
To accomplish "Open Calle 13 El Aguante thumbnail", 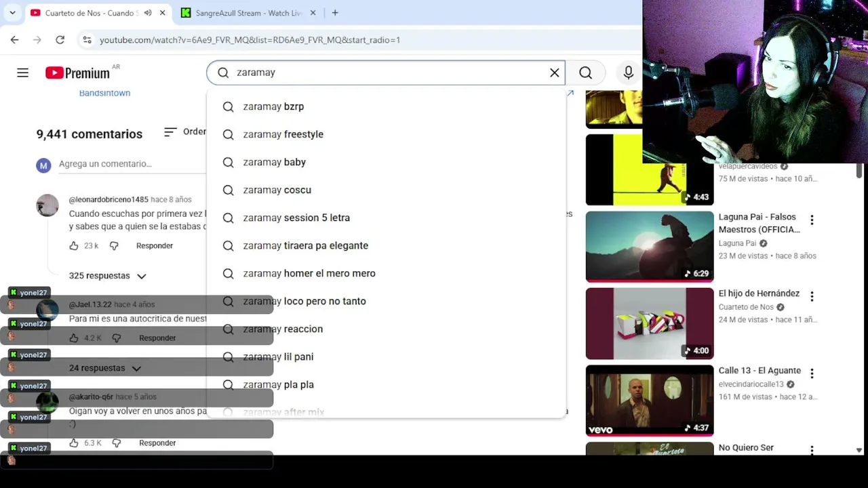I will pos(650,401).
